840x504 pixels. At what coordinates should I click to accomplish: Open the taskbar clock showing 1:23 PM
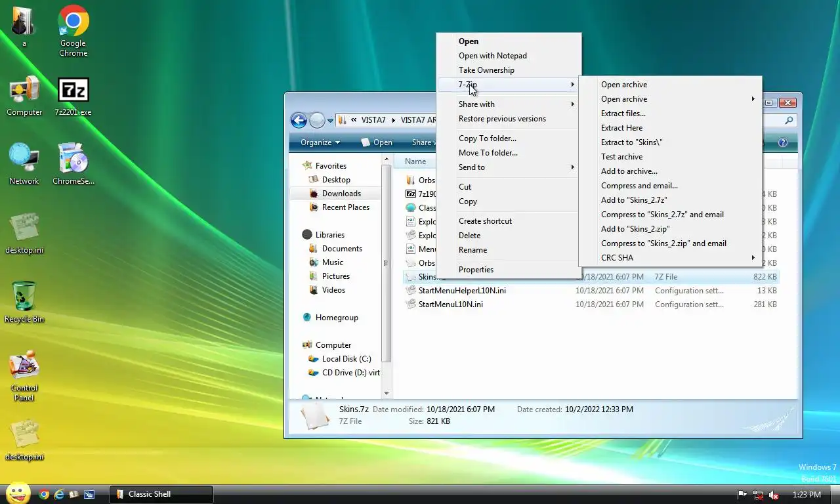807,495
